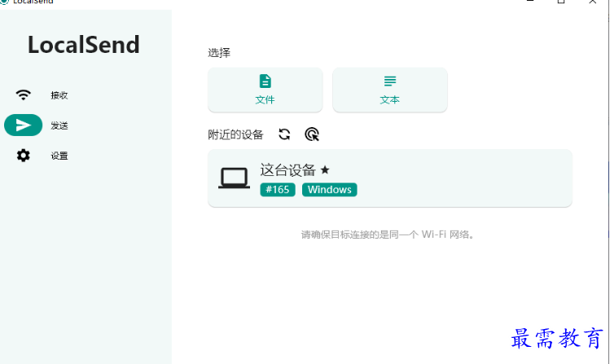Image resolution: width=610 pixels, height=364 pixels.
Task: Open manual address targeting icon
Action: click(x=312, y=134)
